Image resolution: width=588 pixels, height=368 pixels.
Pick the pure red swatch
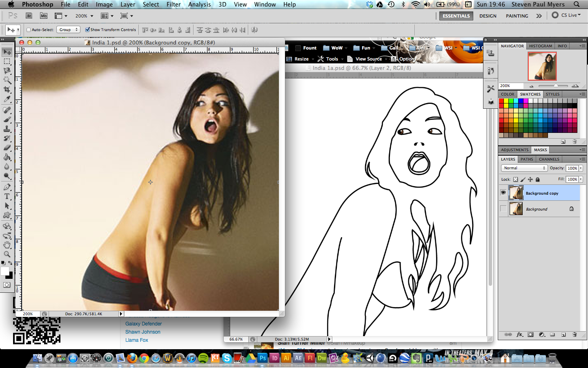point(501,101)
